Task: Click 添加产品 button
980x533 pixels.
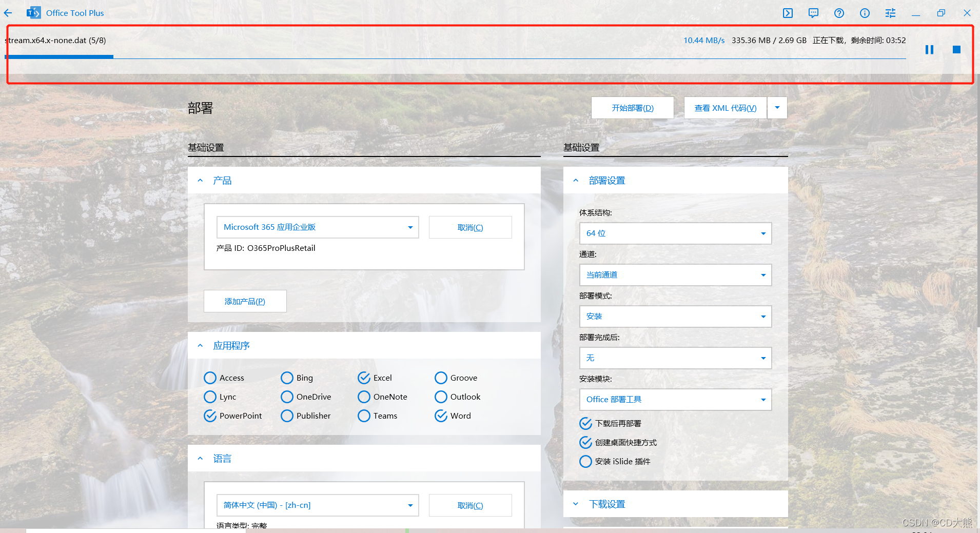Action: [245, 301]
